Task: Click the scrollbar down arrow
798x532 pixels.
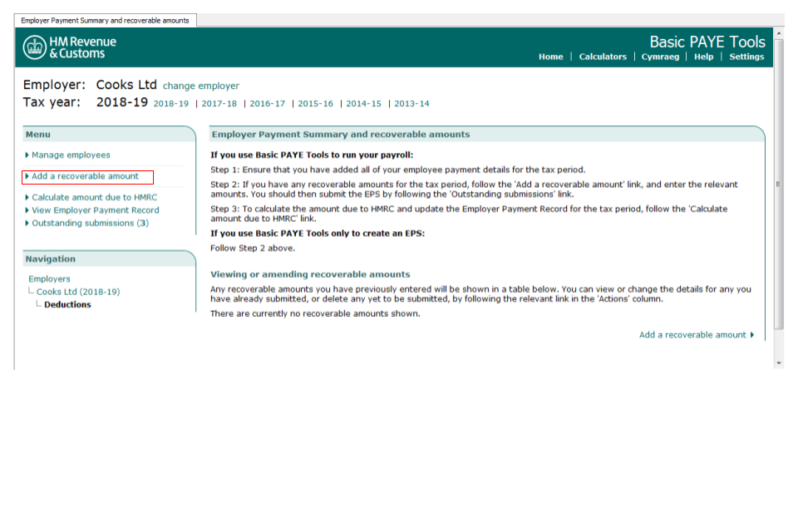Action: (x=779, y=363)
